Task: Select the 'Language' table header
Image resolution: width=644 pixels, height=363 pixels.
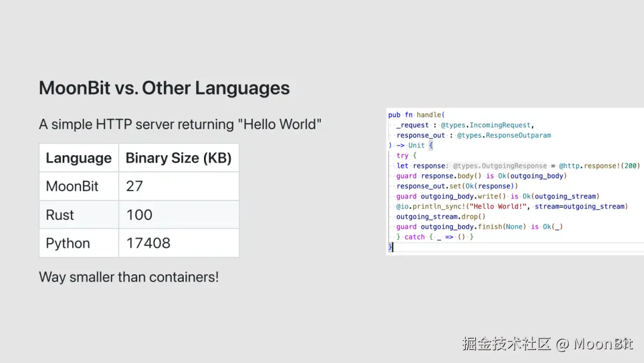Action: coord(79,158)
